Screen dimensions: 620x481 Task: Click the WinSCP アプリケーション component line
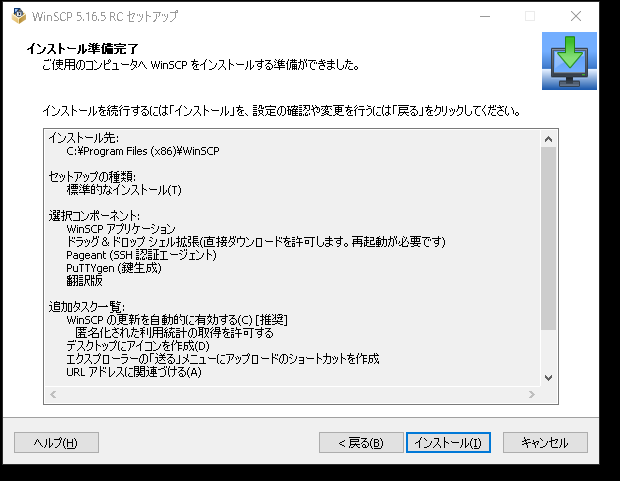pos(120,229)
